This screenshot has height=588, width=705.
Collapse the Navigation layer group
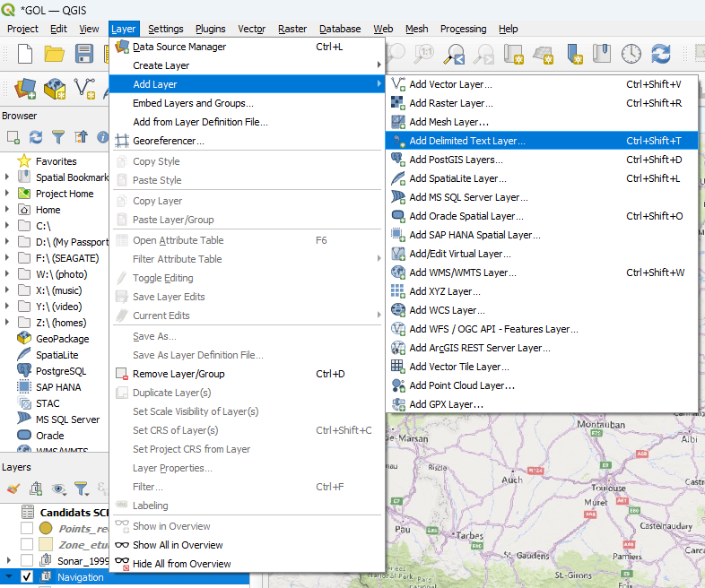[x=8, y=577]
